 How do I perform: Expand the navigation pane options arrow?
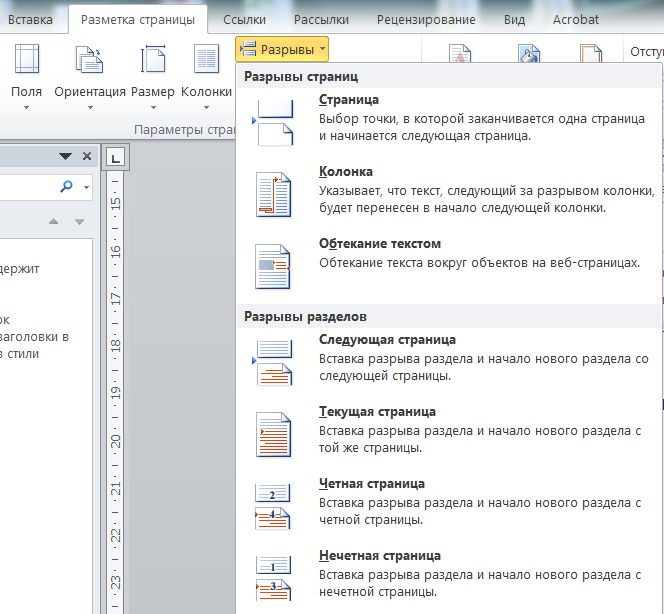pyautogui.click(x=65, y=156)
